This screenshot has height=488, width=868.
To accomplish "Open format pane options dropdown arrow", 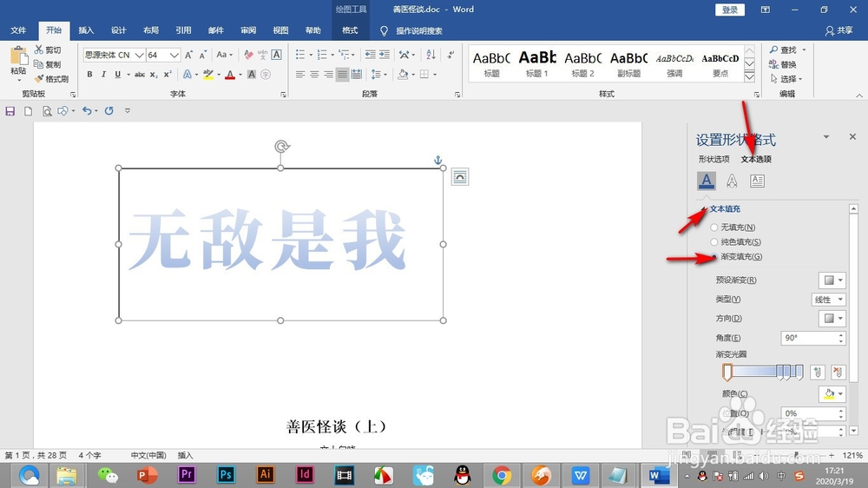I will click(826, 137).
